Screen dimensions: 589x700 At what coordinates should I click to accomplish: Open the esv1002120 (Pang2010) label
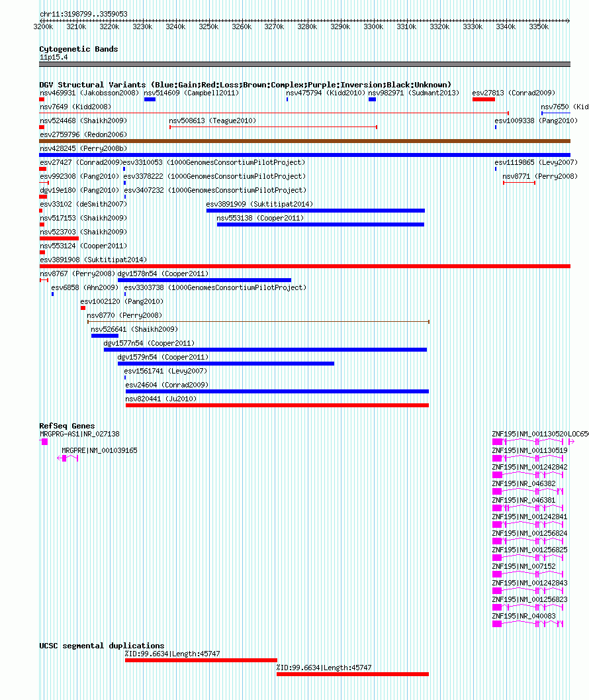pos(122,301)
